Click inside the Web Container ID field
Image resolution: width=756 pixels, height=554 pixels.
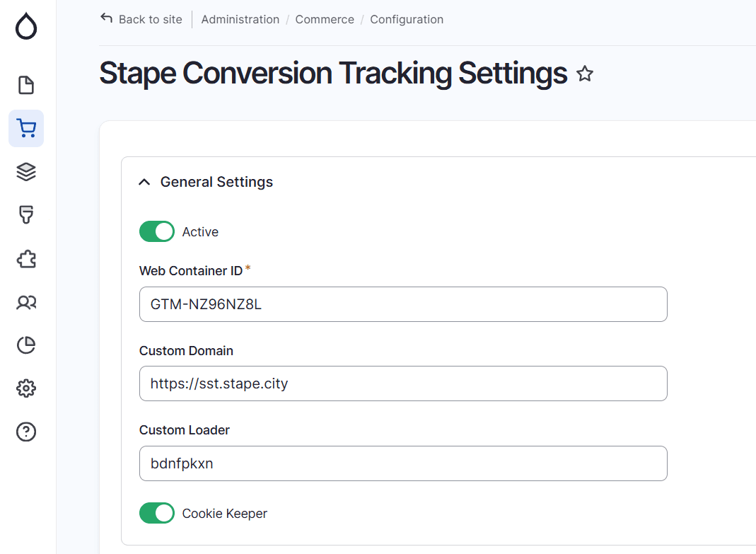(x=403, y=304)
